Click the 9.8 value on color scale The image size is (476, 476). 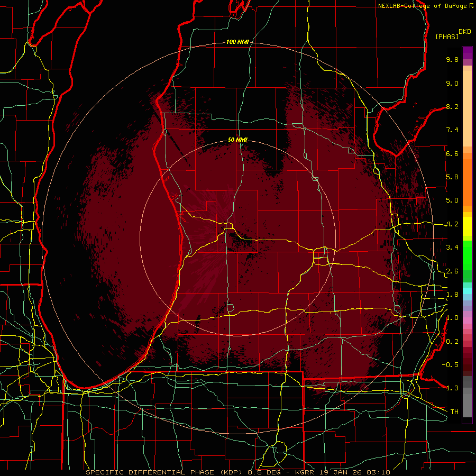click(x=452, y=59)
